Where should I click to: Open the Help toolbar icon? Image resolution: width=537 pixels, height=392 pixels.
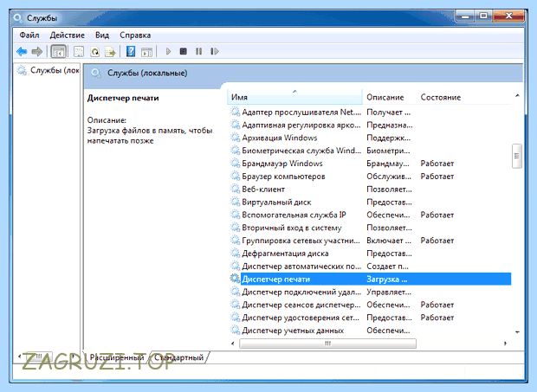(x=131, y=52)
